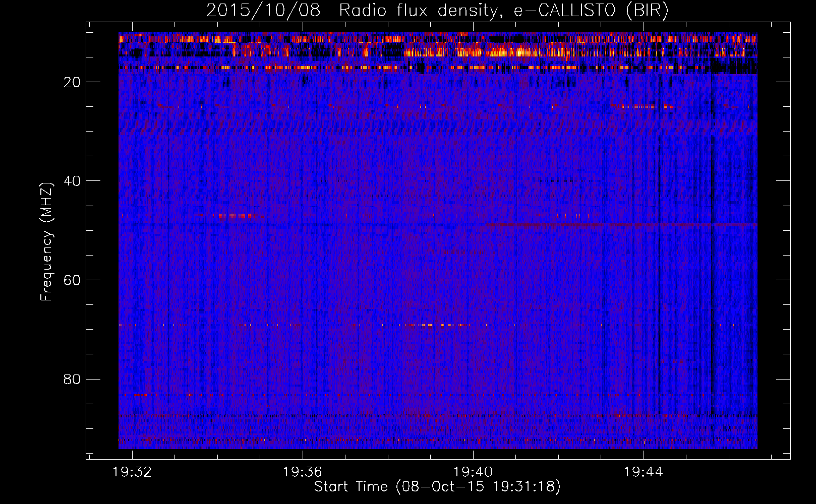Image resolution: width=816 pixels, height=504 pixels.
Task: Click the orange dashed streak near 47 MHz at 19:34
Action: pyautogui.click(x=232, y=215)
